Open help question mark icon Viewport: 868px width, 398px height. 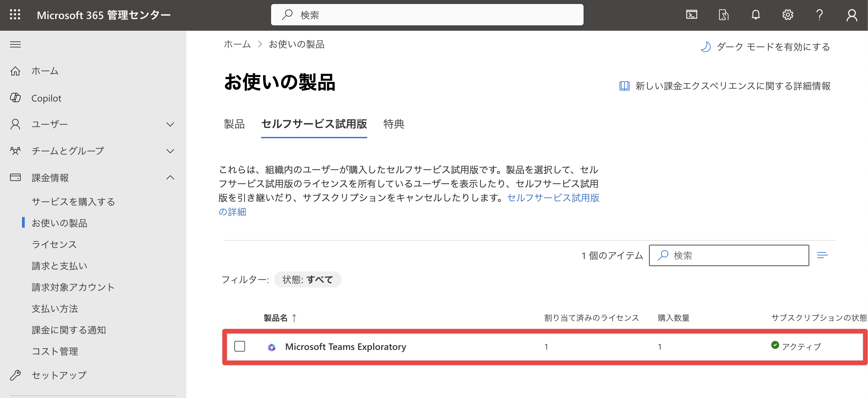(820, 15)
